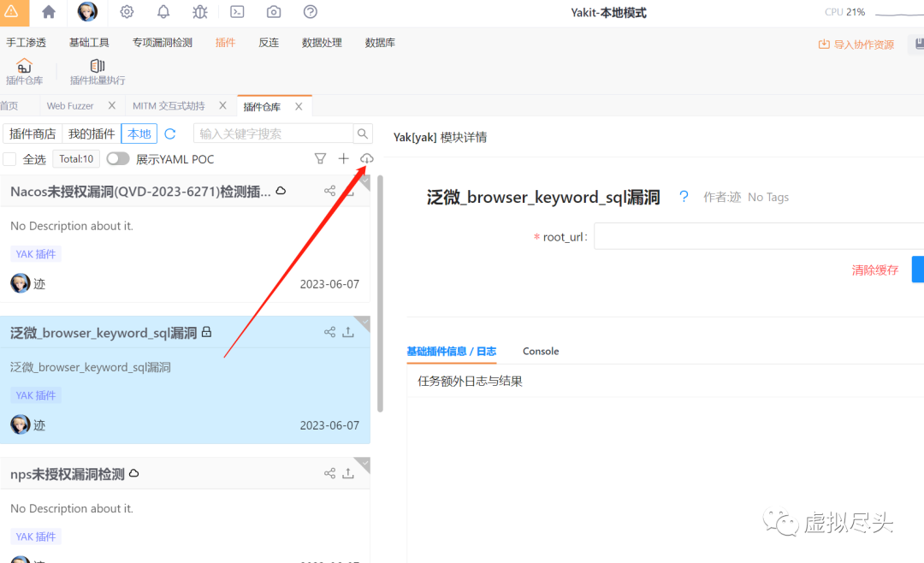This screenshot has height=563, width=924.
Task: Click the root_url input field
Action: tap(759, 236)
